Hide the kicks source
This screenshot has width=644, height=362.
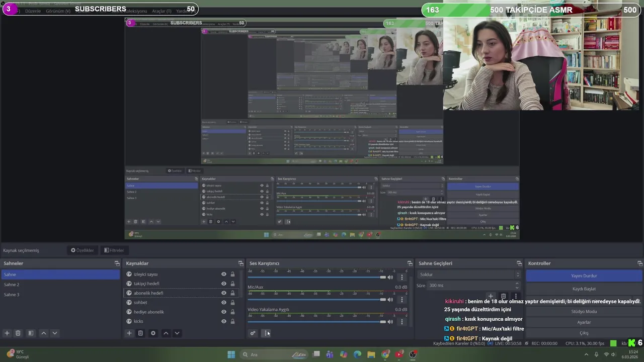[224, 321]
